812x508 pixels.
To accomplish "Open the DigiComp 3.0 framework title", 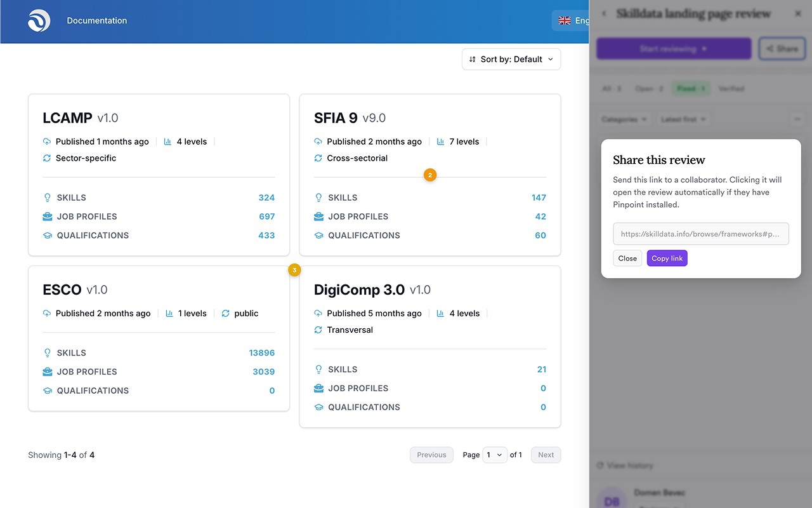I will coord(359,290).
